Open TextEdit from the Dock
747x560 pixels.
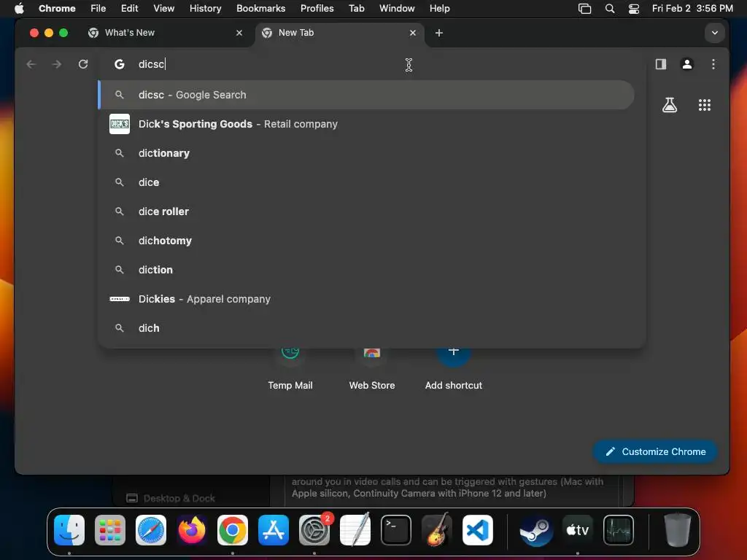point(355,530)
